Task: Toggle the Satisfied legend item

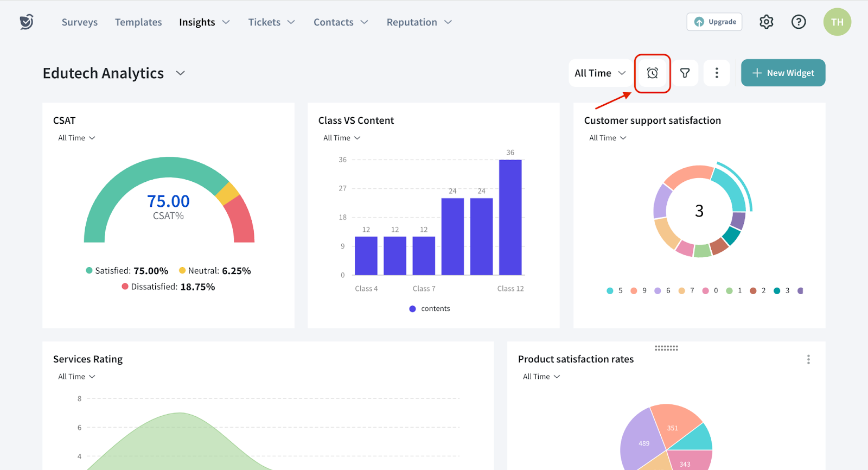Action: (127, 271)
